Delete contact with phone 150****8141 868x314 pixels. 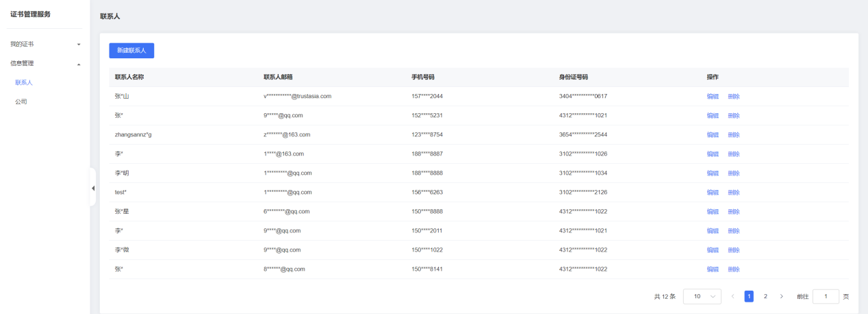tap(734, 269)
